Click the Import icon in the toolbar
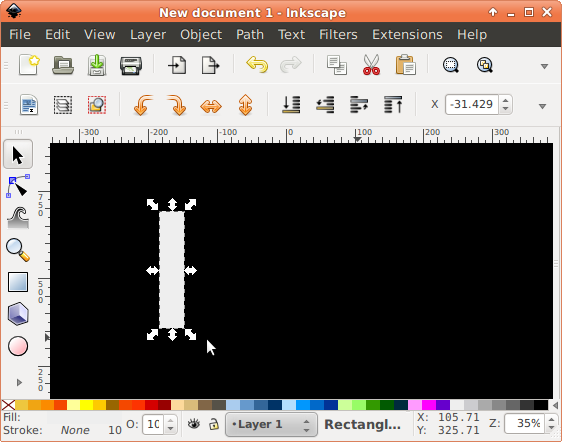This screenshot has width=562, height=442. pyautogui.click(x=177, y=65)
